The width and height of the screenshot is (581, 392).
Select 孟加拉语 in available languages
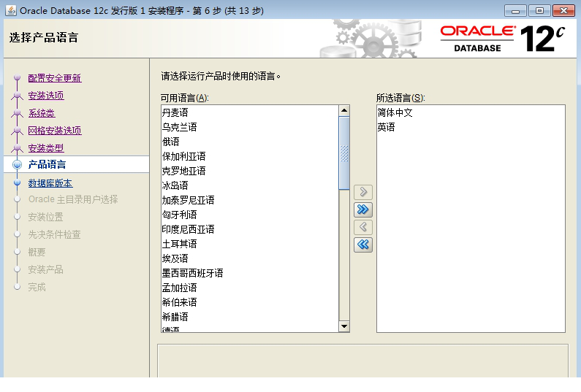[250, 288]
